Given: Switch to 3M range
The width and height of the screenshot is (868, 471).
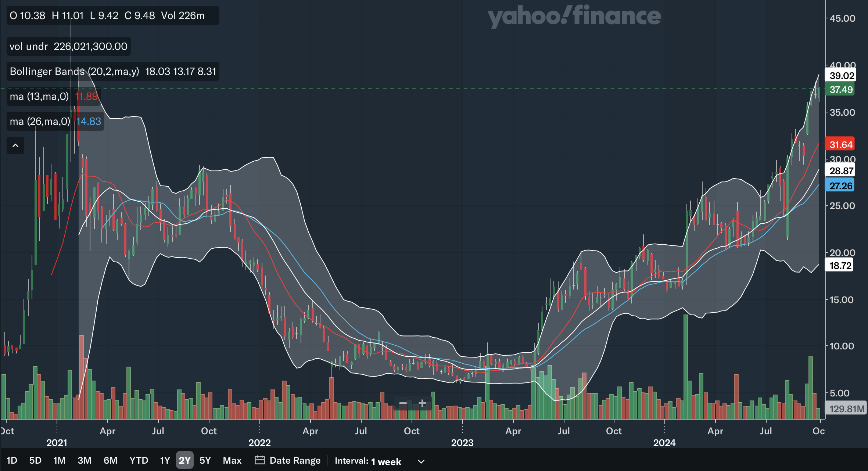Looking at the screenshot, I should (85, 460).
